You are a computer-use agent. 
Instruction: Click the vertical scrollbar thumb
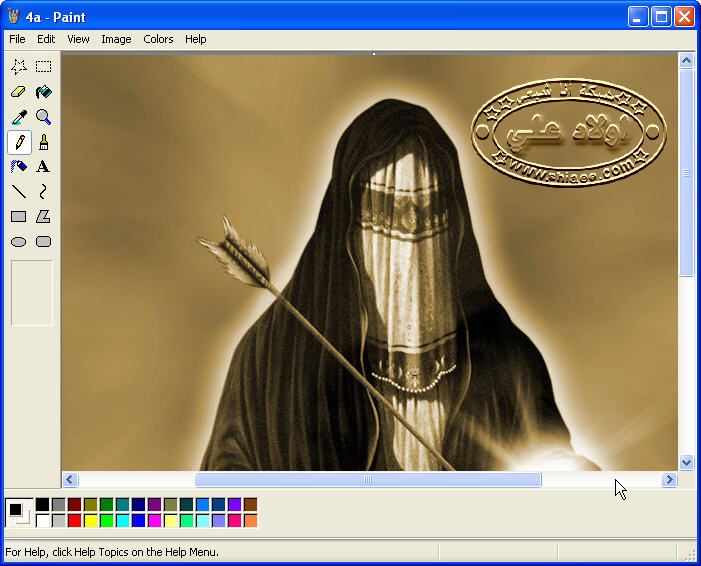[x=687, y=173]
